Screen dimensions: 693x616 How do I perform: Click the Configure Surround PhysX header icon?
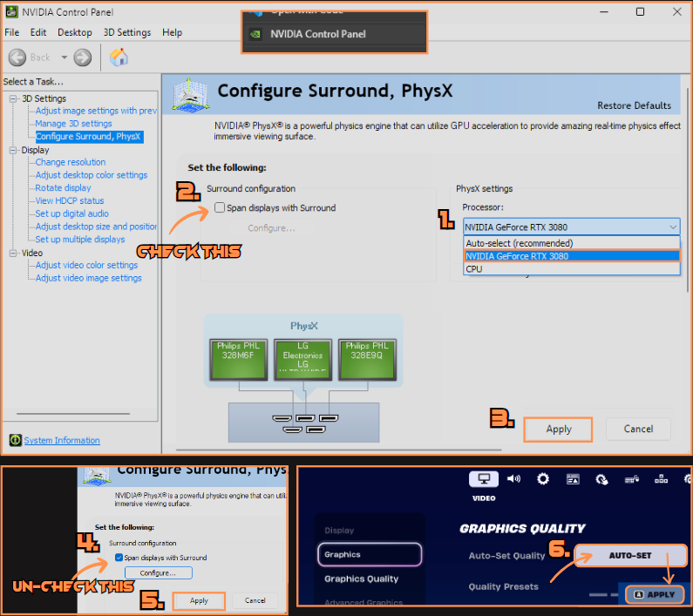[191, 95]
